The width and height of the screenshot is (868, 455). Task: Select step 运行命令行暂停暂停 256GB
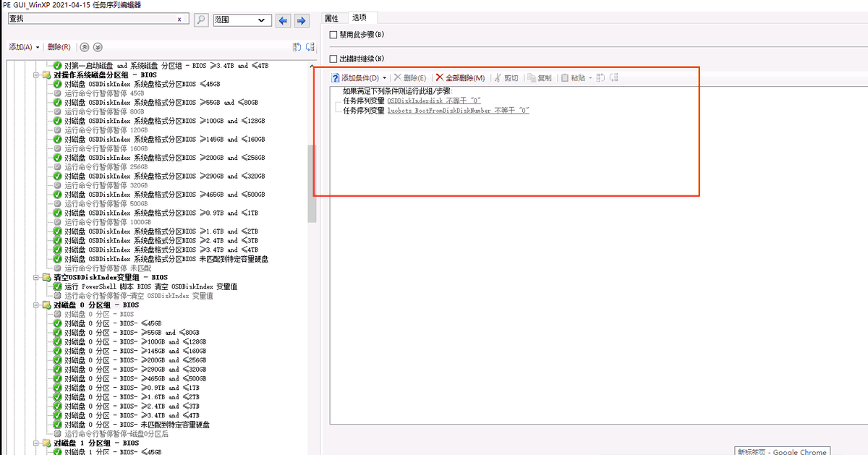point(106,167)
